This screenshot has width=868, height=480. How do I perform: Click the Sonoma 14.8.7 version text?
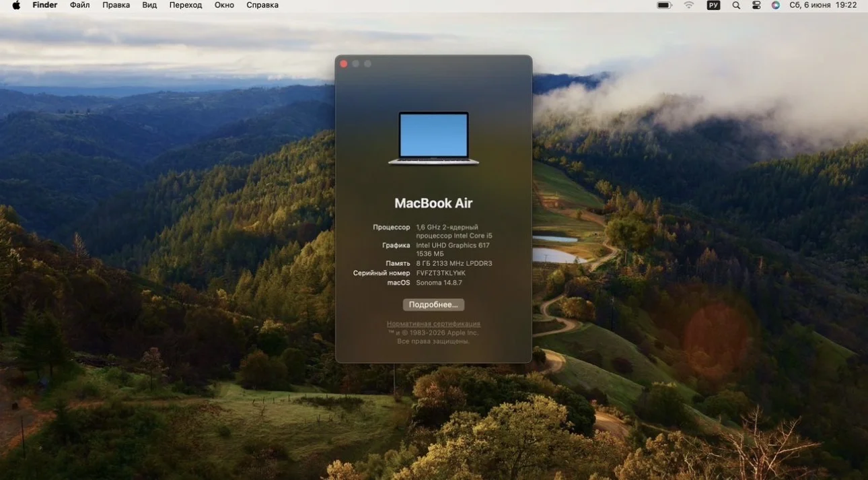pyautogui.click(x=439, y=283)
